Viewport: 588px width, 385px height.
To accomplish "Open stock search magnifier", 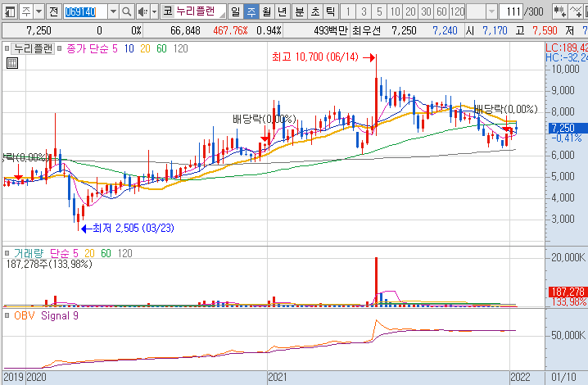I will coord(127,12).
